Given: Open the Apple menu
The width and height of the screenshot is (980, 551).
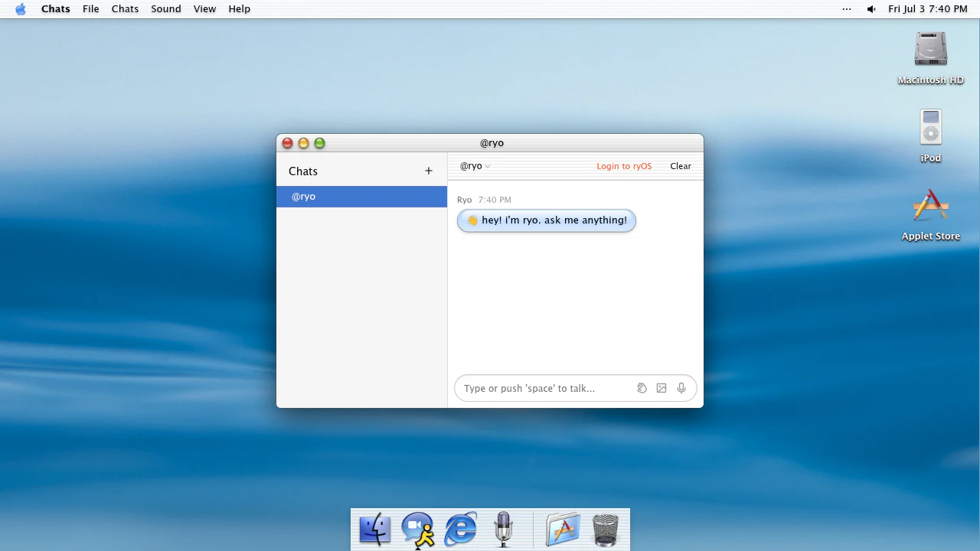Looking at the screenshot, I should point(21,9).
